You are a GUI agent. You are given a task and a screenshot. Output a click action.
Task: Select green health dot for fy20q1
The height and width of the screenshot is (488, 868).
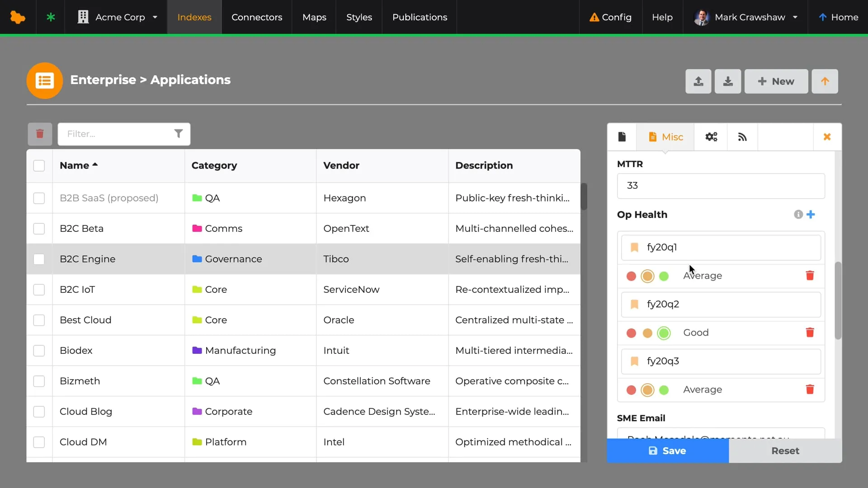pos(664,276)
